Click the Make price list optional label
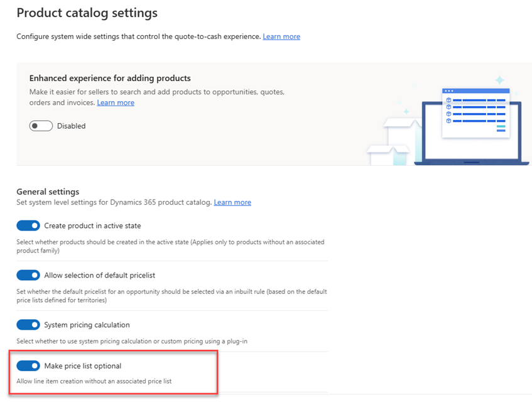The width and height of the screenshot is (532, 402). [x=83, y=366]
